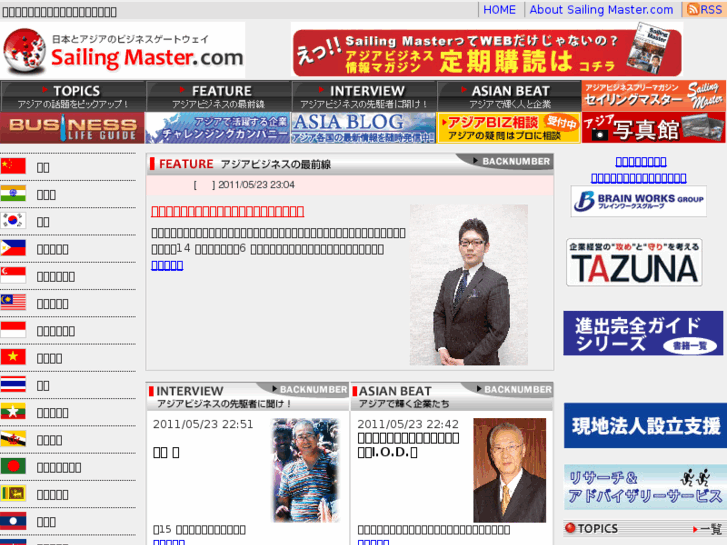Select the Bangladesh flag entry
727x545 pixels.
click(x=13, y=466)
